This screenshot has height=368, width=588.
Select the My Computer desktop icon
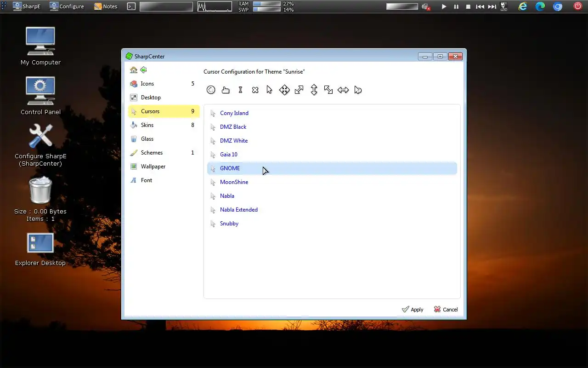tap(40, 46)
